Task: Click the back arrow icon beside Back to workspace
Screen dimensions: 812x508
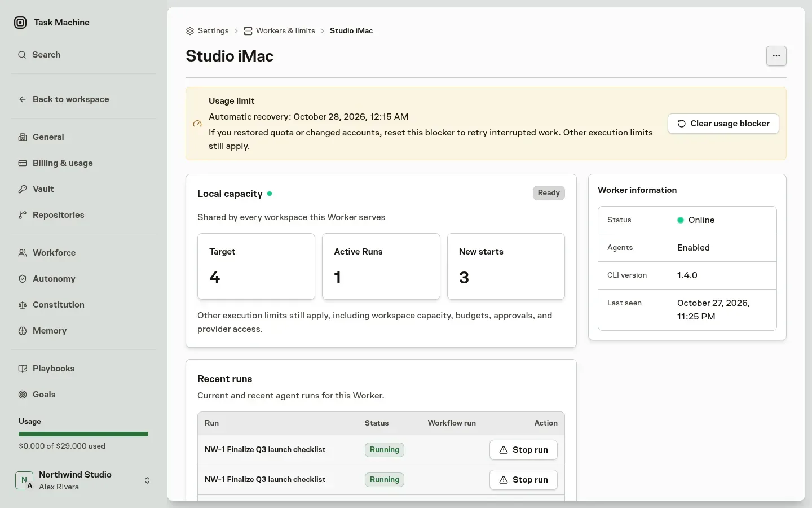Action: 23,99
